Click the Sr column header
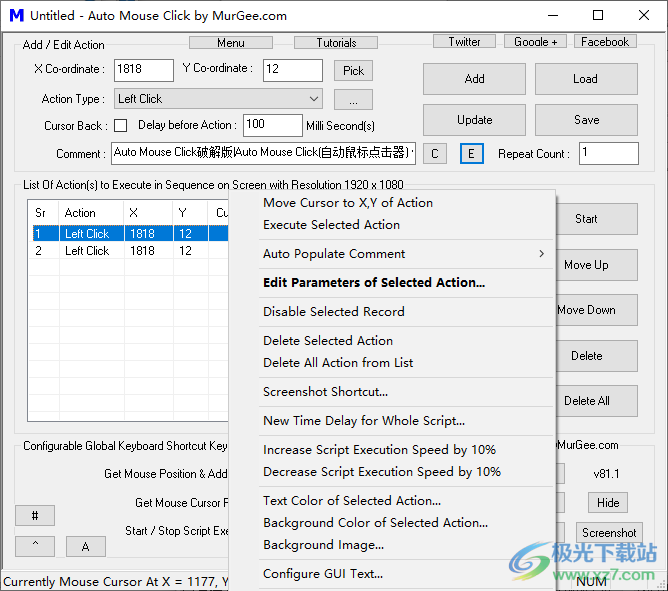 pyautogui.click(x=44, y=213)
